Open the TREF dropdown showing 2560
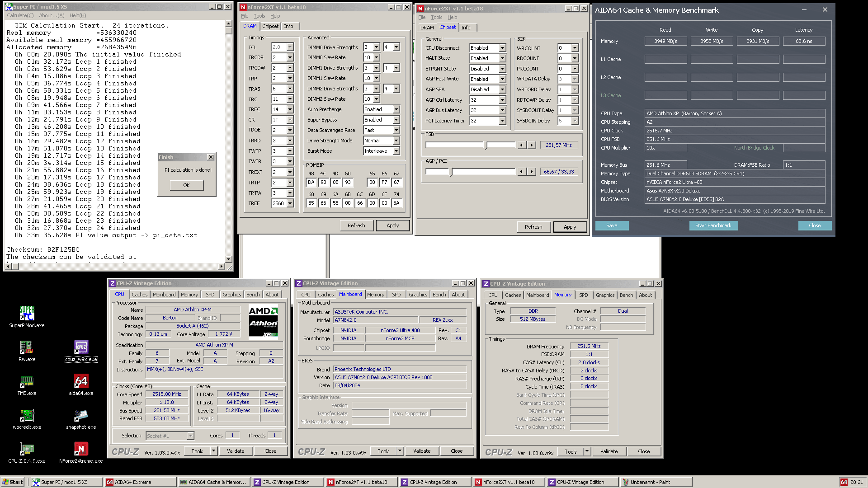This screenshot has width=868, height=488. point(290,203)
